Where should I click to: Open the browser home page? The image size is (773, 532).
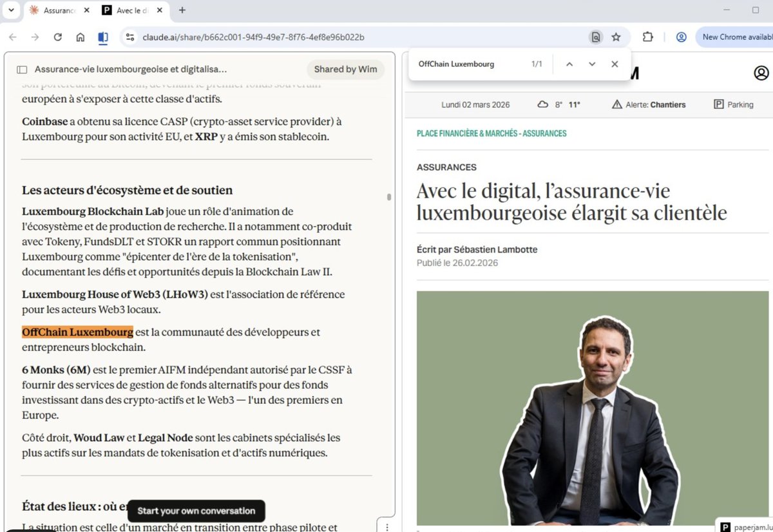coord(81,37)
